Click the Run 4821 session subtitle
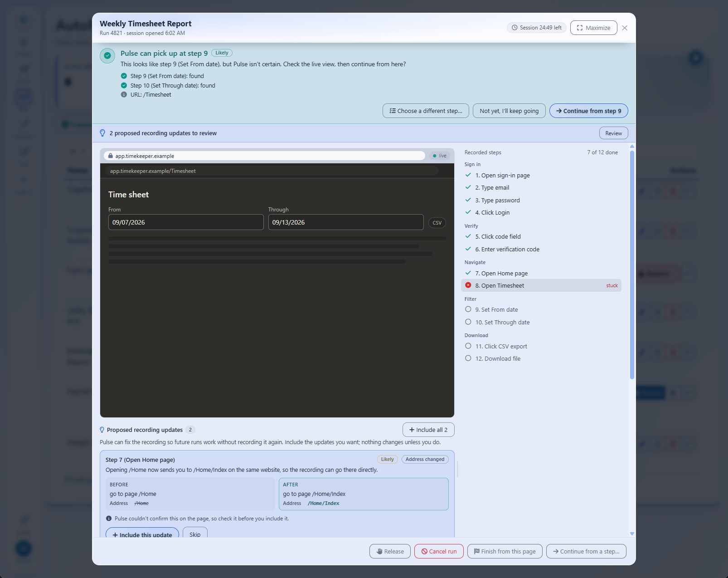728x578 pixels. pos(142,33)
